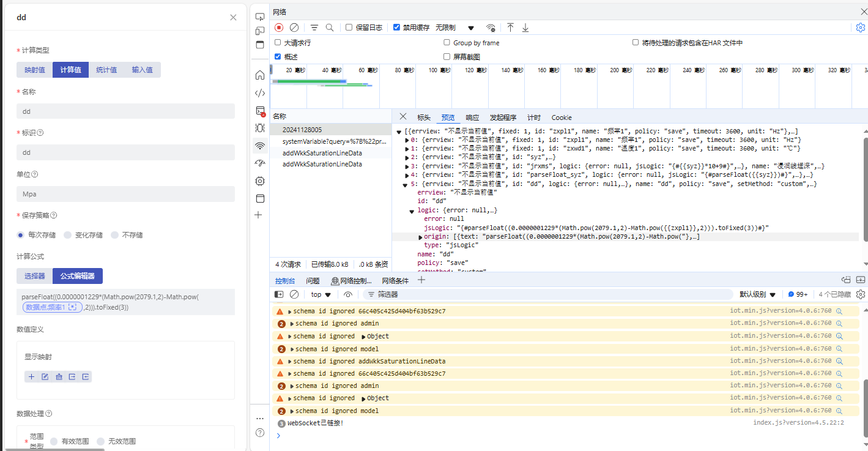
Task: Select the 输入值 calculation type
Action: click(x=143, y=70)
